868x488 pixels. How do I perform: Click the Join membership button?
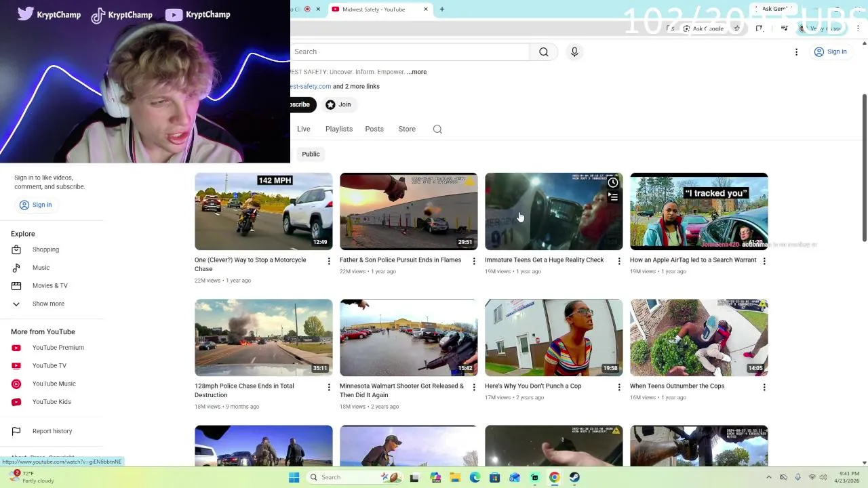coord(338,104)
